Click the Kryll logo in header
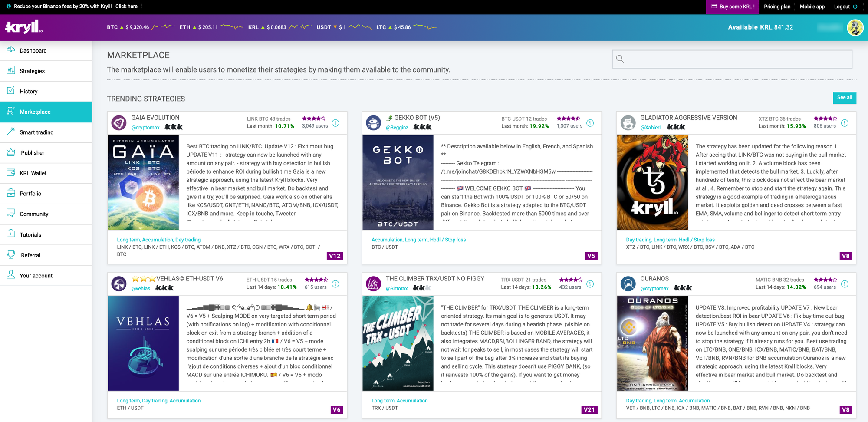 [x=23, y=27]
